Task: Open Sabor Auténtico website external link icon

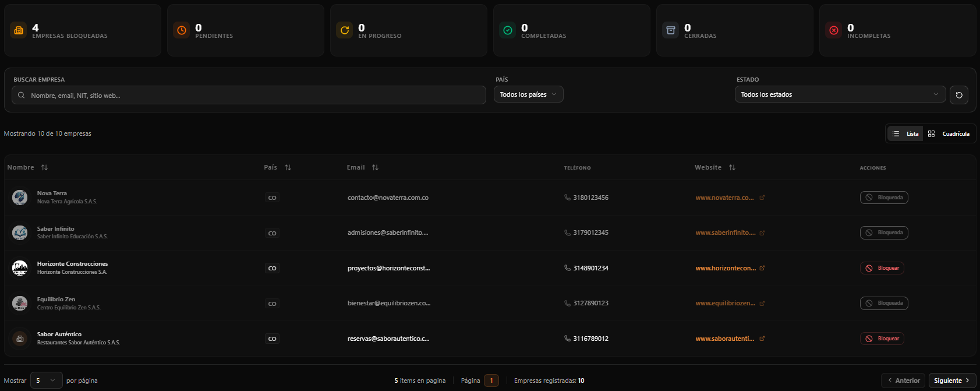Action: point(762,339)
